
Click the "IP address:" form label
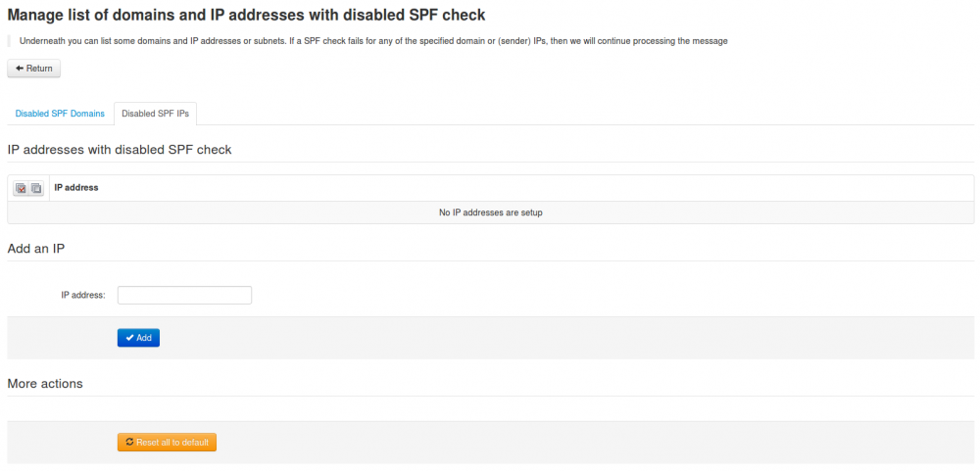pos(82,295)
